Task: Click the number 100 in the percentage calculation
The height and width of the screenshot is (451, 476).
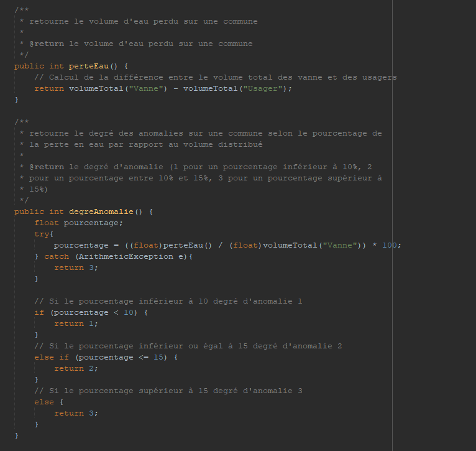Action: point(390,245)
